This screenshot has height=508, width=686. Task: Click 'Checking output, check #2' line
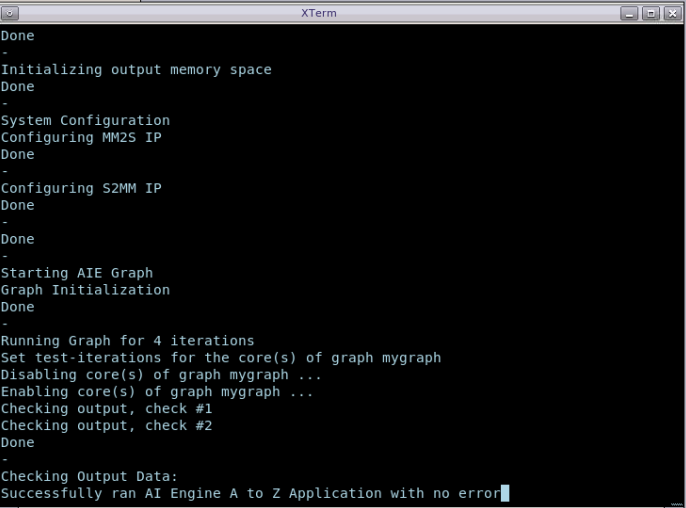tap(107, 426)
